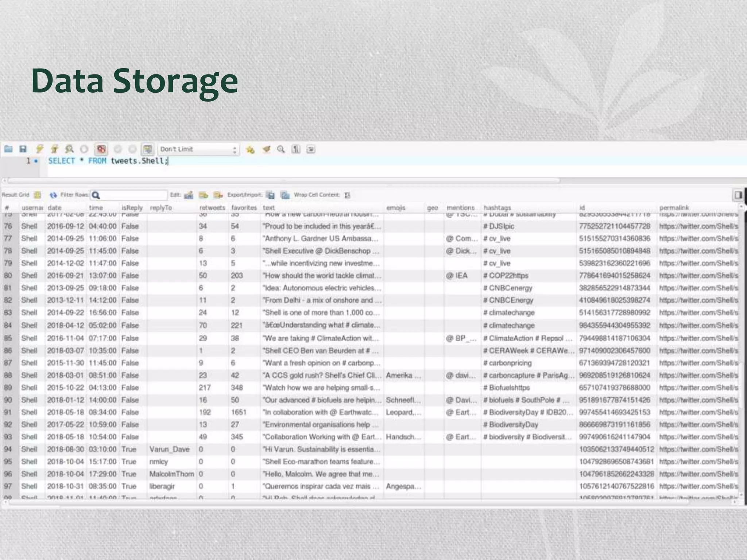Toggle word wrapping in the SQL editor
The height and width of the screenshot is (560, 747).
click(311, 149)
